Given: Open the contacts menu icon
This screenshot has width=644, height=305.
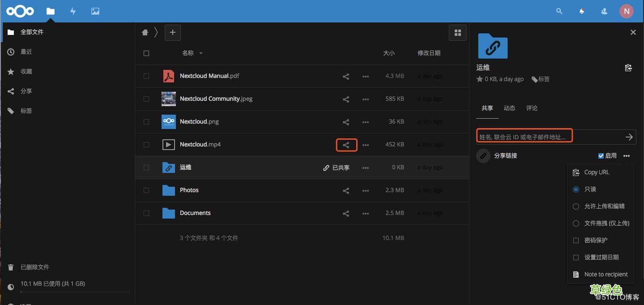Looking at the screenshot, I should point(604,11).
